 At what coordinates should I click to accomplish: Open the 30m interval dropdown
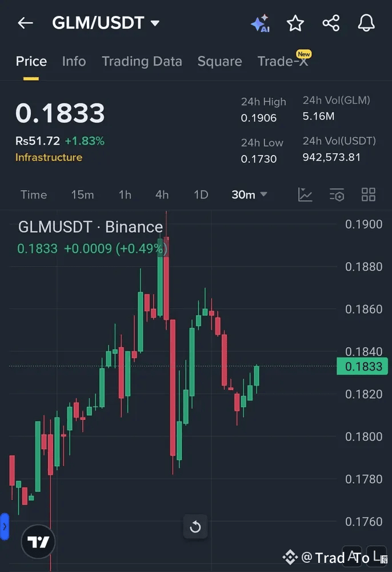(x=249, y=194)
